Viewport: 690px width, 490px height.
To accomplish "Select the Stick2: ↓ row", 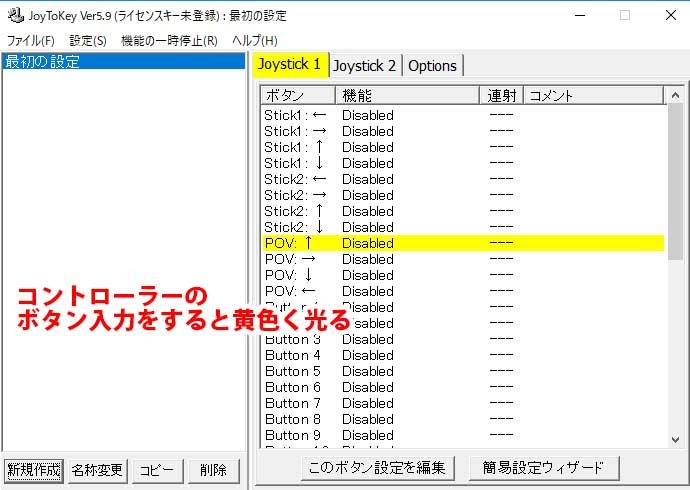I will (x=463, y=227).
